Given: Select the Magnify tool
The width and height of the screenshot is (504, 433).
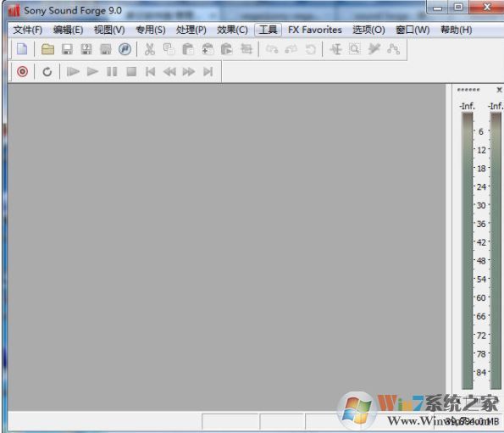Looking at the screenshot, I should (x=355, y=49).
